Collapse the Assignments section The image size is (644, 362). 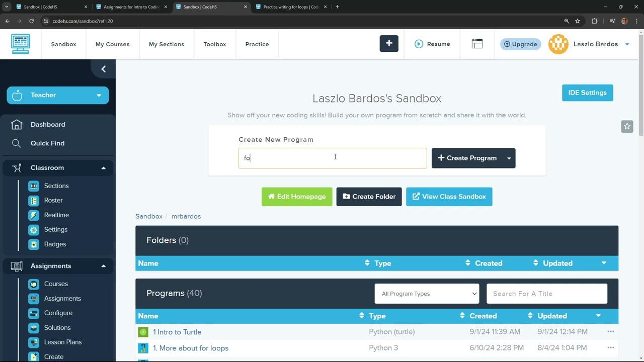click(x=103, y=266)
